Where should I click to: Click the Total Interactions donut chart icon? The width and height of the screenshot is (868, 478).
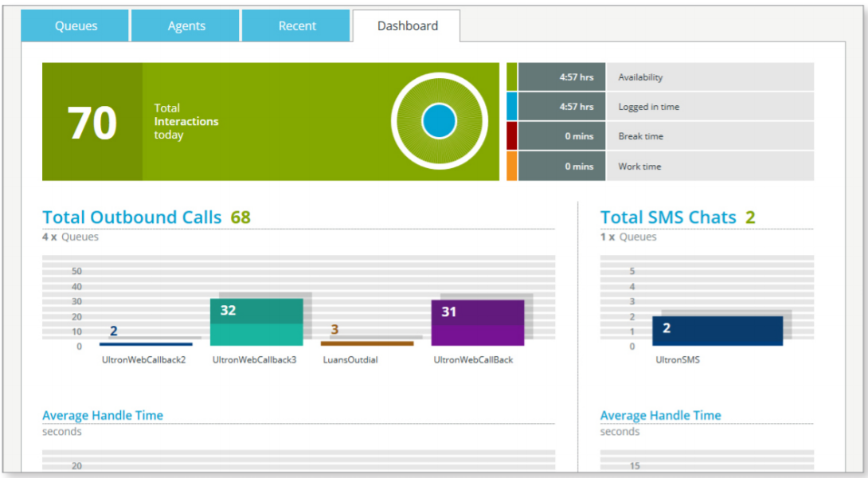coord(438,120)
